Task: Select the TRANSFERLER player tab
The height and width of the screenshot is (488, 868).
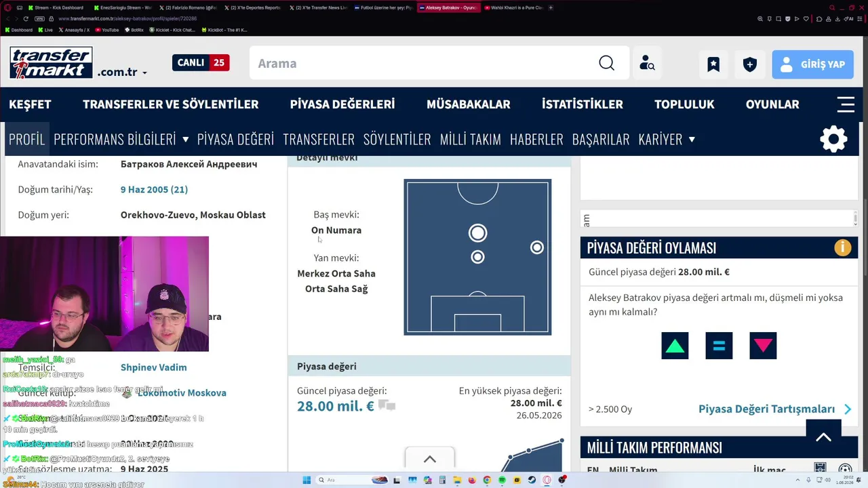Action: tap(319, 139)
